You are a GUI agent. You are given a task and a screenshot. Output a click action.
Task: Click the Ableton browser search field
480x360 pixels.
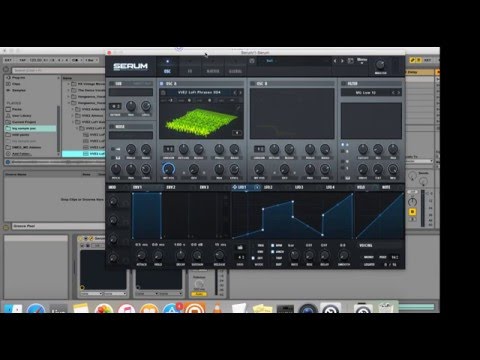pos(58,70)
